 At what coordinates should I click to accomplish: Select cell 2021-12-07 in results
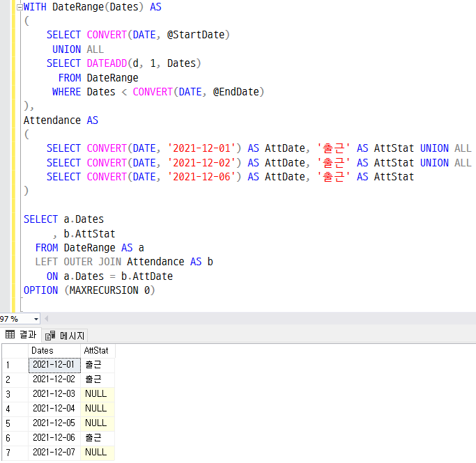[x=54, y=452]
